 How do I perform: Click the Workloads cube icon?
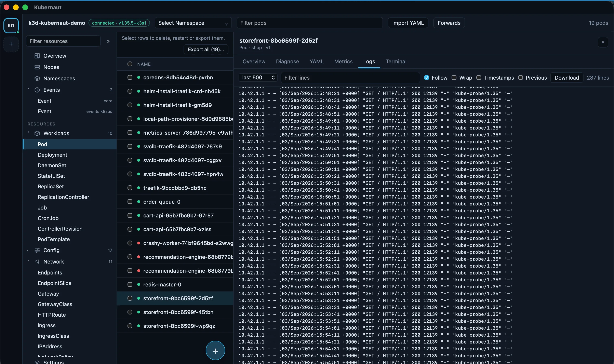point(37,133)
